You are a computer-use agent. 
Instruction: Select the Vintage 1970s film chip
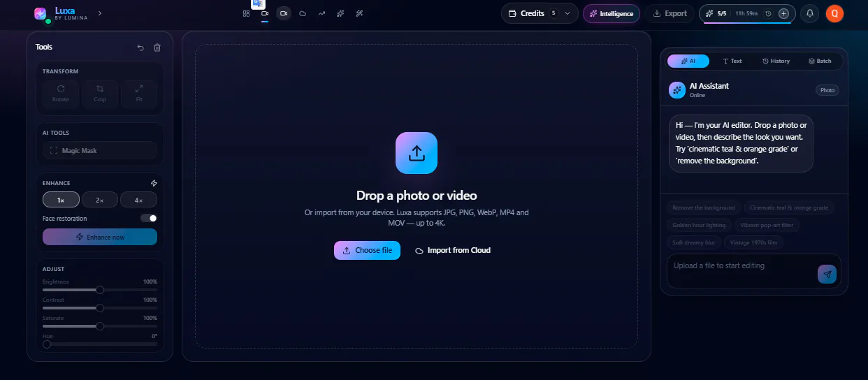click(x=753, y=242)
